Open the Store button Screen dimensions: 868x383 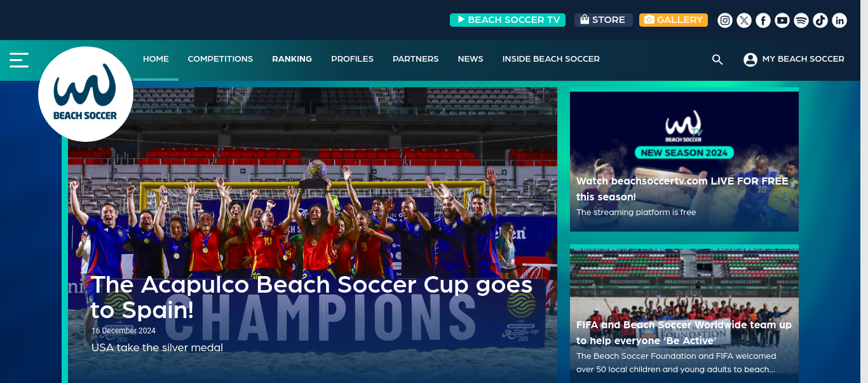pyautogui.click(x=604, y=20)
